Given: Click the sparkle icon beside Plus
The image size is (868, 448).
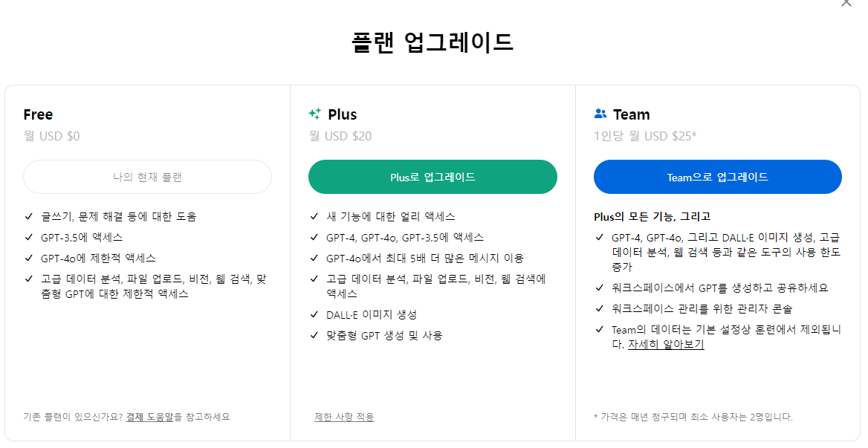Looking at the screenshot, I should 316,114.
